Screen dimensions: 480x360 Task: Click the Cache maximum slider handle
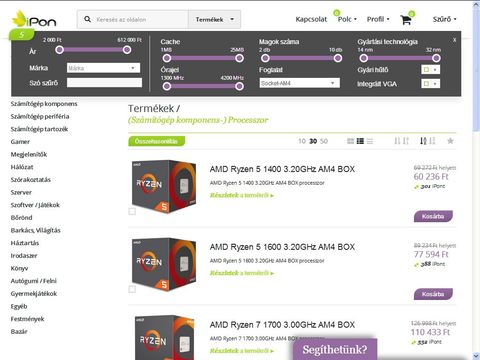click(239, 58)
